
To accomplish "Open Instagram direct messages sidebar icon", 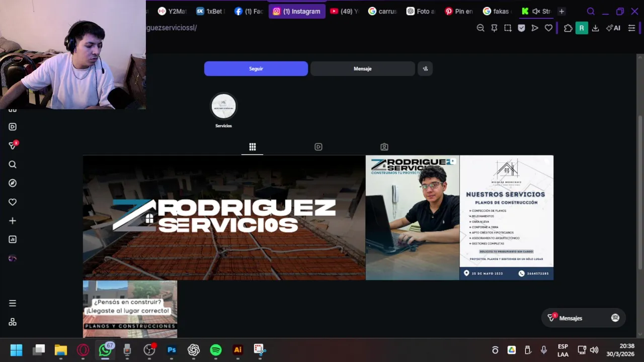I will pos(13,145).
